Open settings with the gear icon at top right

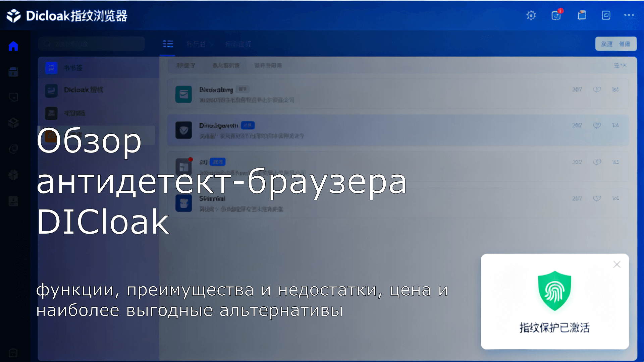[531, 15]
